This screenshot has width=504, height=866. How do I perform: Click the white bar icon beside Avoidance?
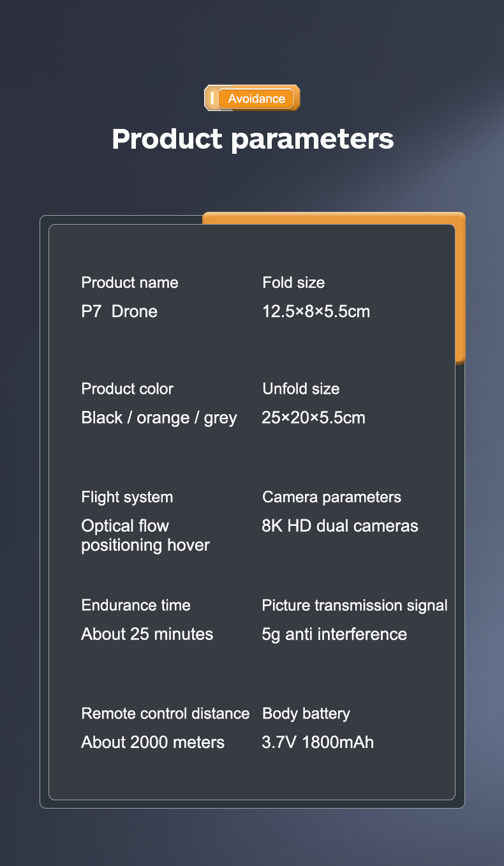pyautogui.click(x=212, y=99)
